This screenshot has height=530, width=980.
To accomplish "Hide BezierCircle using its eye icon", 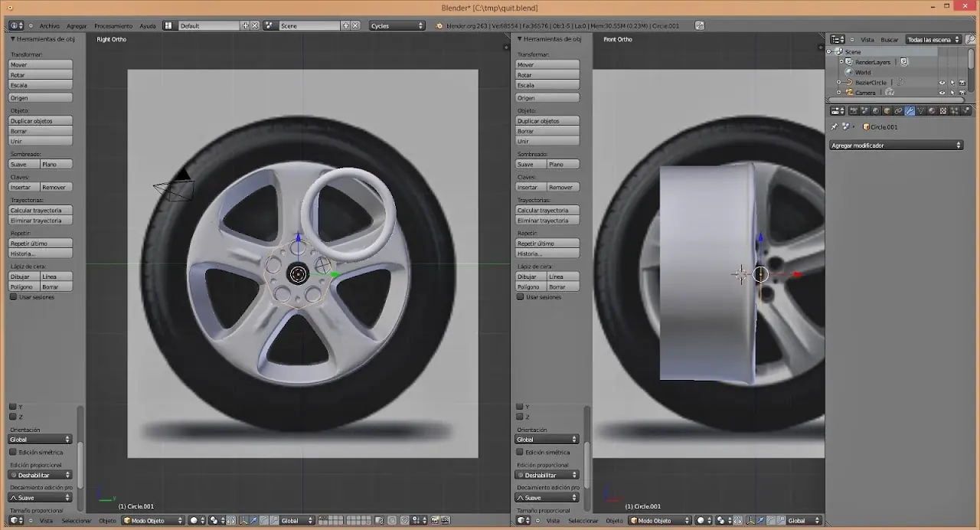I will [x=942, y=83].
